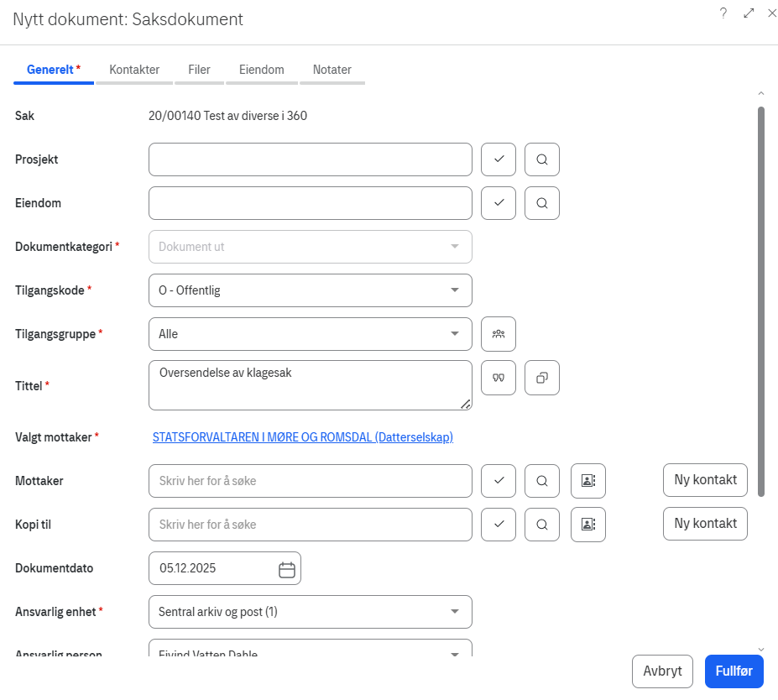Validate the Mottaker field with the checkmark icon
Viewport: 778px width, 700px height.
point(499,481)
